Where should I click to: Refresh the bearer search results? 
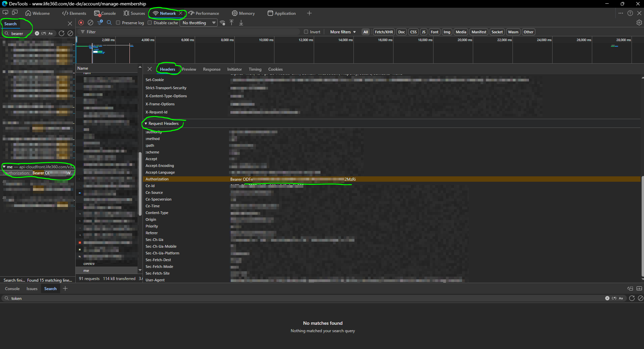[62, 33]
